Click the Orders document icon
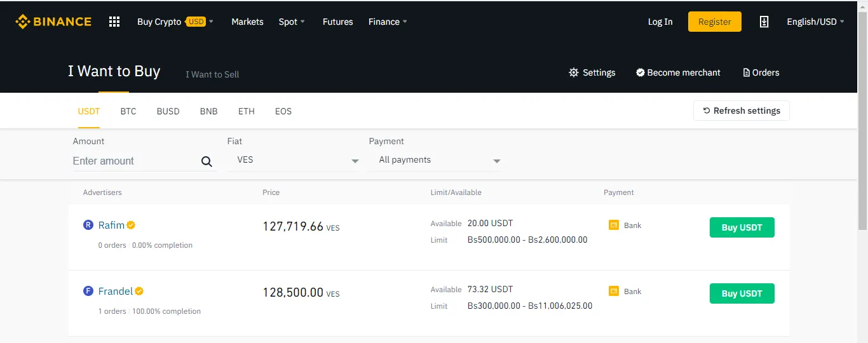The width and height of the screenshot is (868, 343). [747, 72]
